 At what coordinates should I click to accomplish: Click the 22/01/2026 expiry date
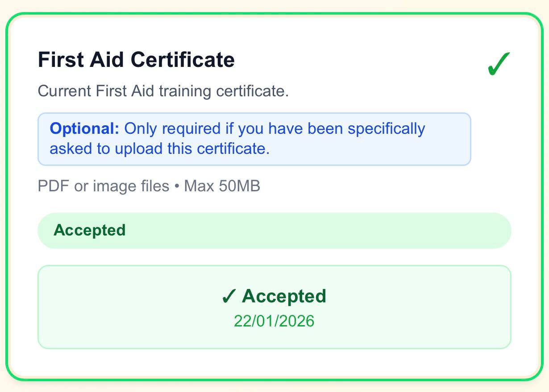[x=274, y=321]
